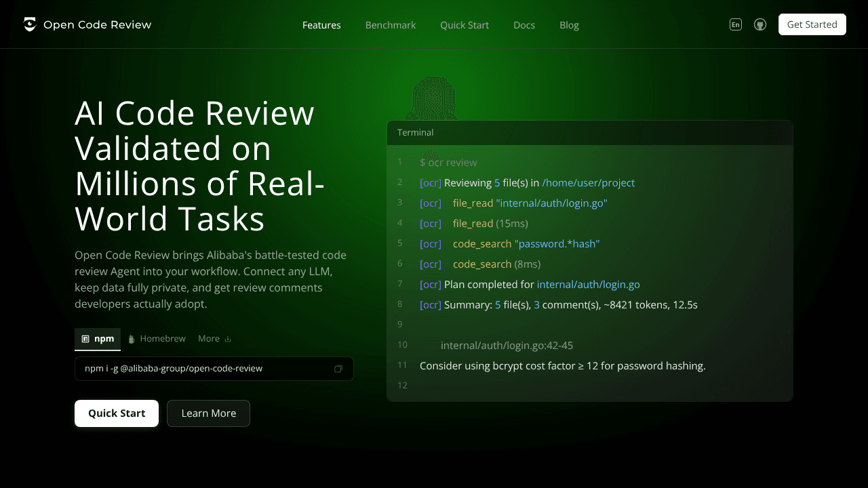This screenshot has height=488, width=868.
Task: Click the "password.*hash" search pattern
Action: (557, 244)
